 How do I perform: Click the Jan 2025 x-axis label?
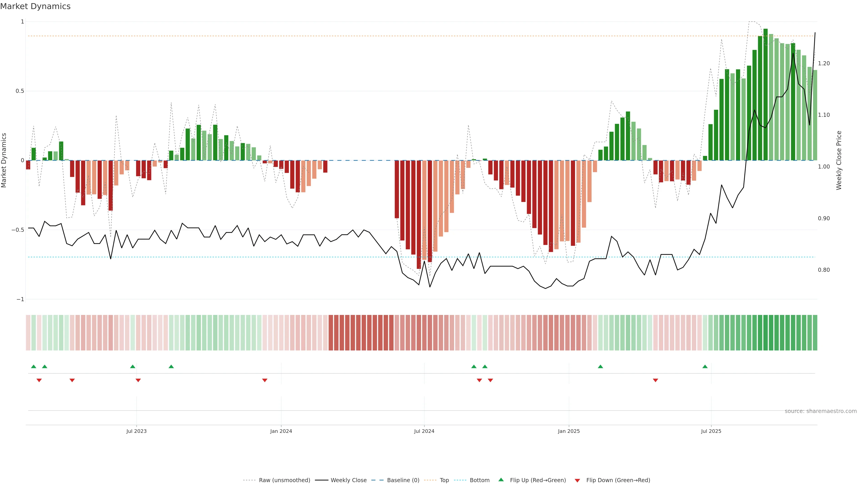click(x=568, y=431)
